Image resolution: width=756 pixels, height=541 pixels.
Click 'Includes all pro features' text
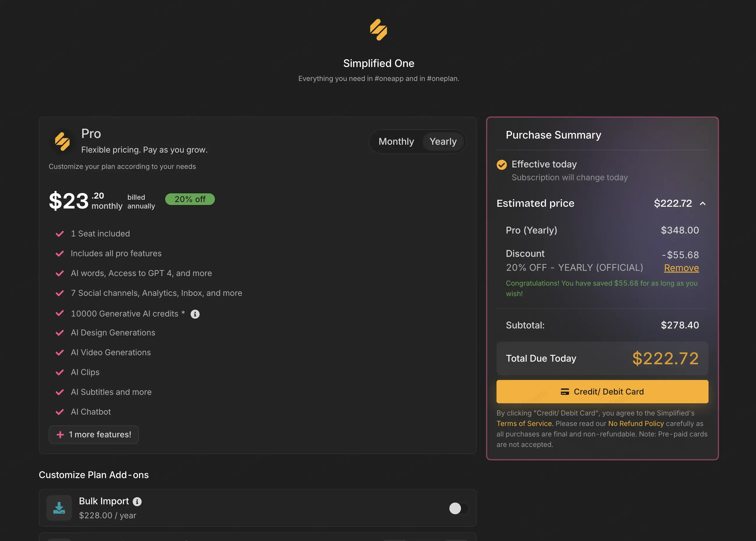[116, 254]
